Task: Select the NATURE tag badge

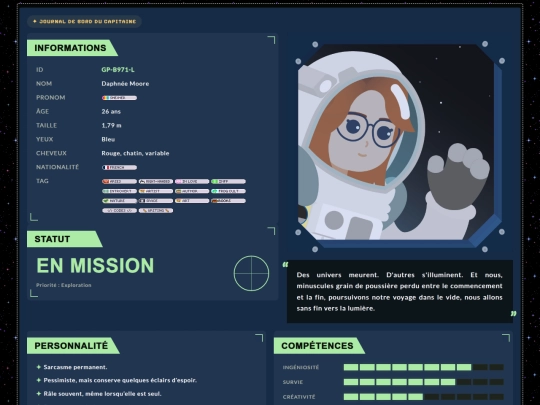Action: 119,201
